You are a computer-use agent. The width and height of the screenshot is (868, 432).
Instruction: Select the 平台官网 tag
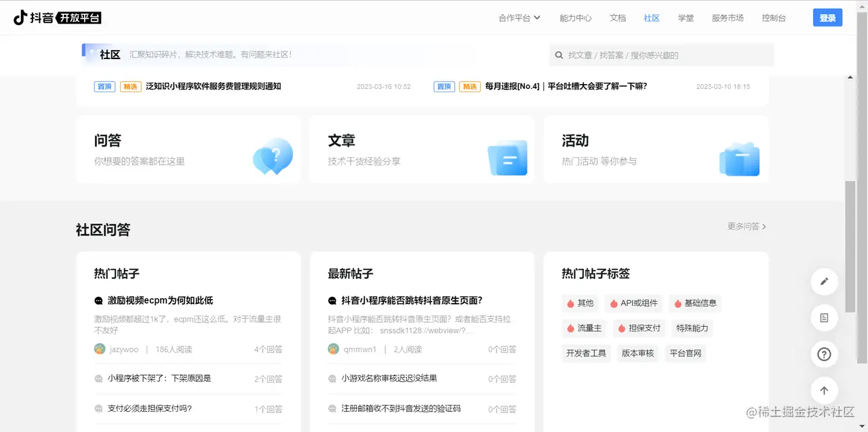(x=686, y=353)
